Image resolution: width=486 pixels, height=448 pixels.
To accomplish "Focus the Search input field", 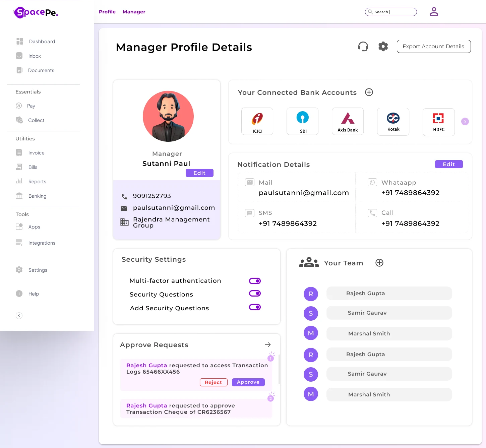I will 391,12.
